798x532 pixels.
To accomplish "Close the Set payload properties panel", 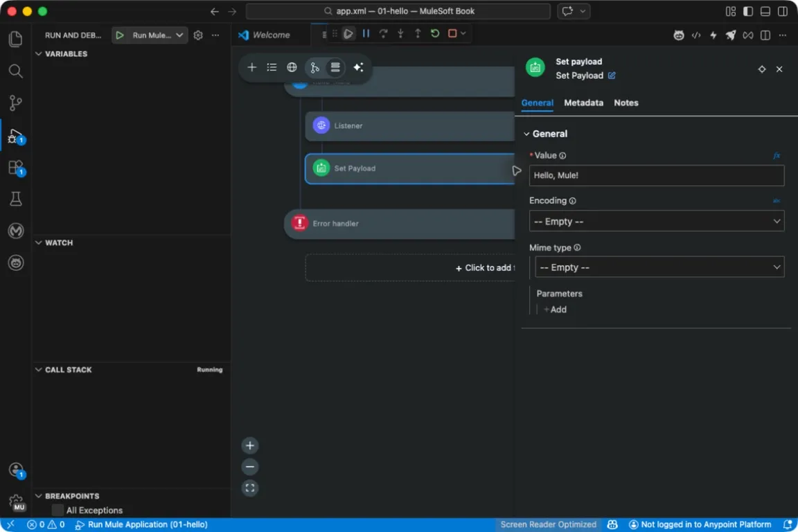I will point(779,69).
